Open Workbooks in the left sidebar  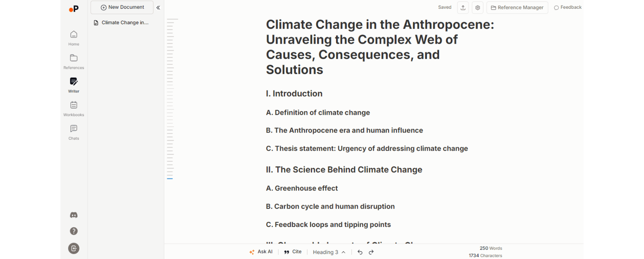(x=74, y=109)
